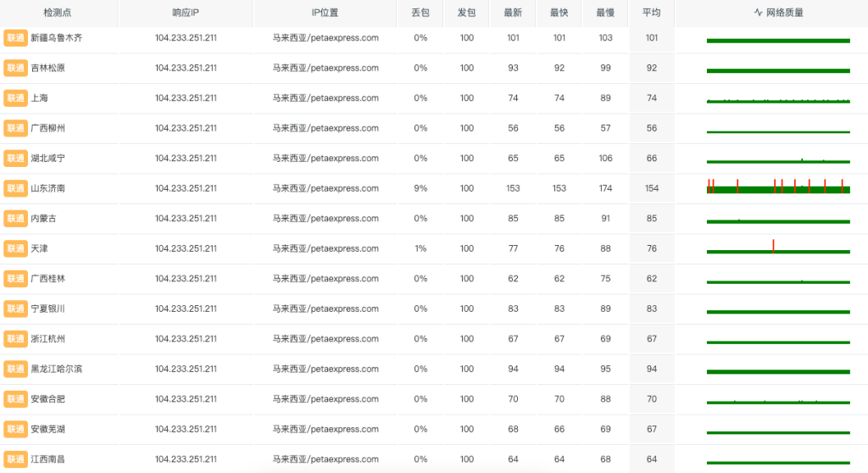Click 山东济南 network quality chart with red spikes
This screenshot has height=473, width=868.
pos(777,187)
